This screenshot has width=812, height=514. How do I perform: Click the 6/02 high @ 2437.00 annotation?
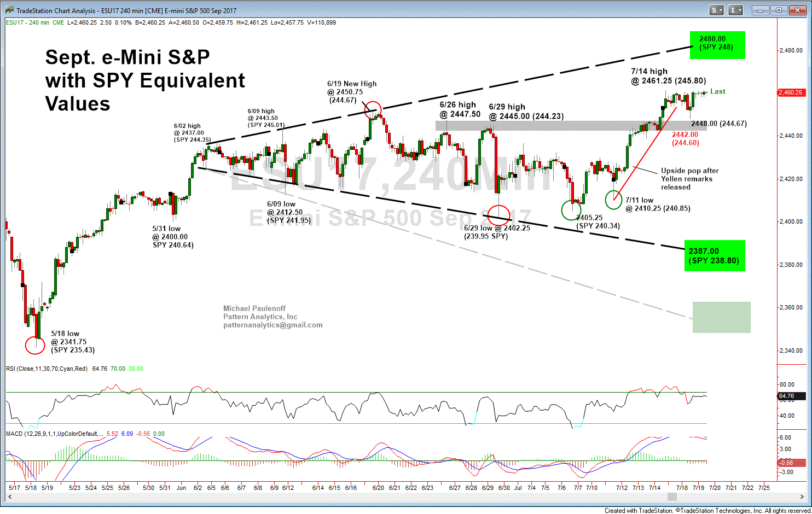tap(192, 133)
